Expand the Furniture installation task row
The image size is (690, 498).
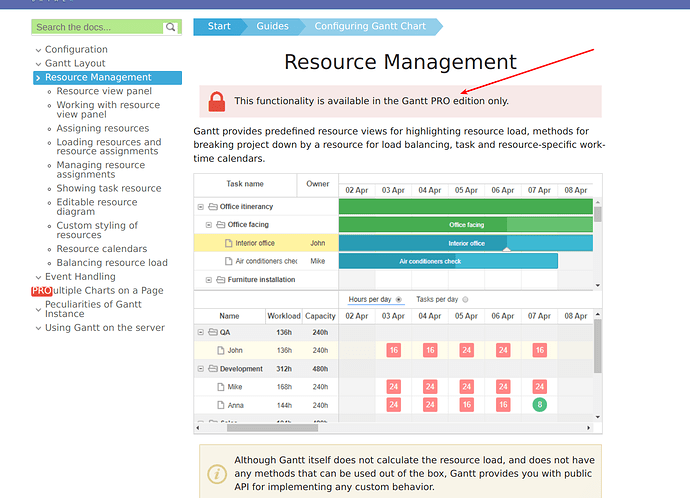(x=209, y=280)
